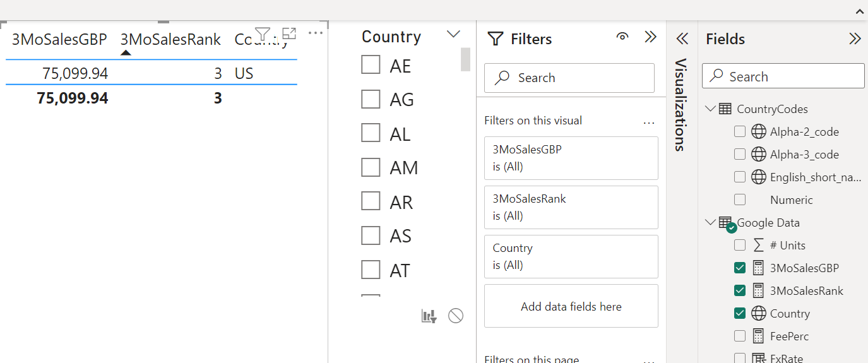The image size is (868, 363).
Task: Click the measure icon next to 3MoSalesGBP field
Action: click(x=758, y=268)
